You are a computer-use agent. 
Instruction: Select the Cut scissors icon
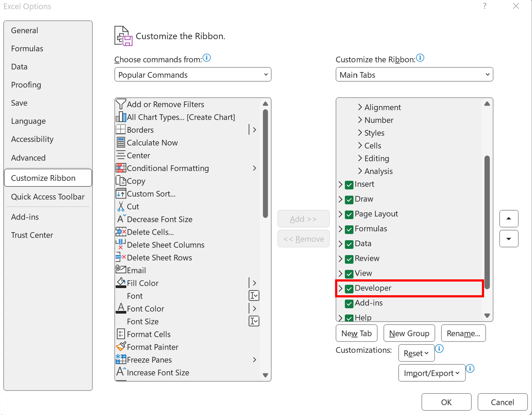pos(121,206)
